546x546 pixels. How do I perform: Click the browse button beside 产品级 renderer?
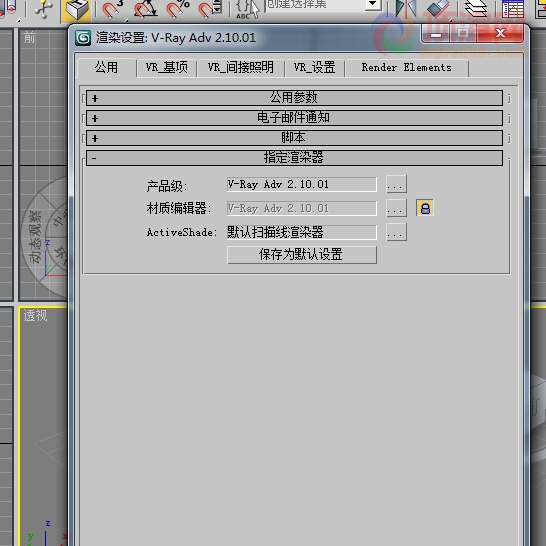click(x=396, y=184)
